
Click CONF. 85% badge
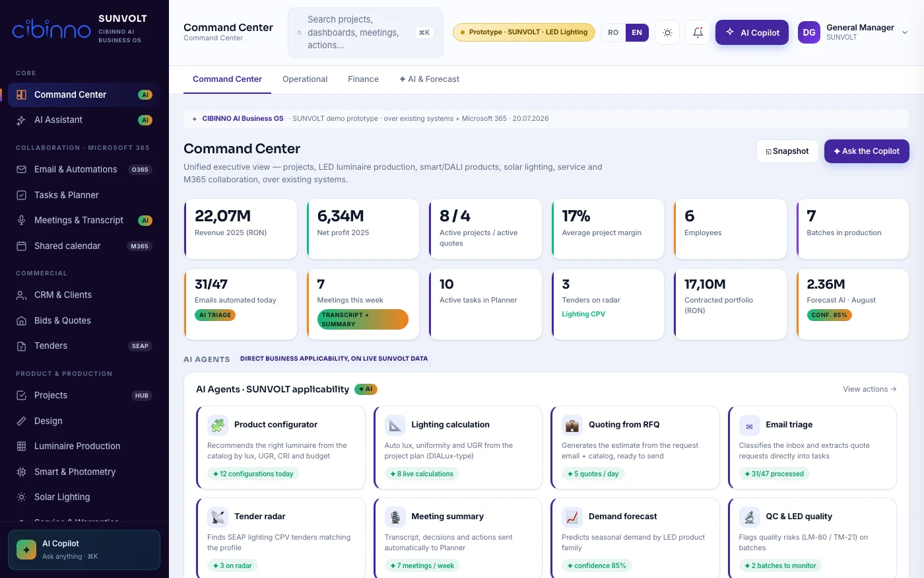tap(830, 315)
